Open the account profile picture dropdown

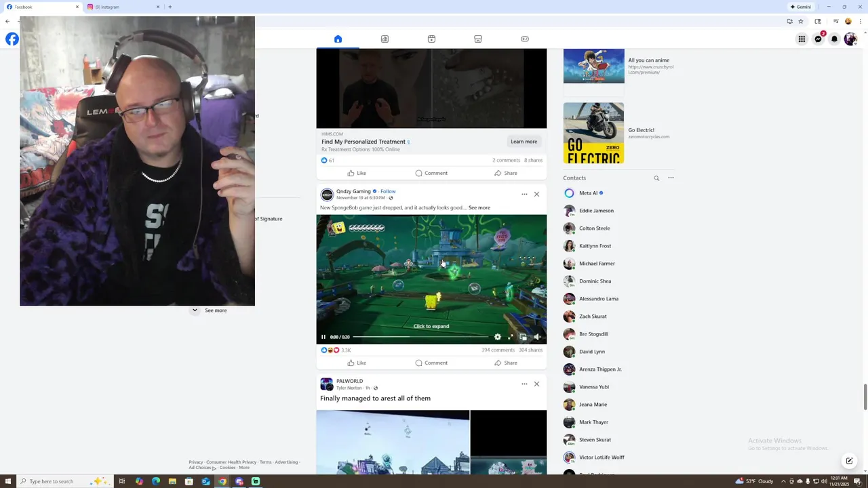click(x=850, y=39)
